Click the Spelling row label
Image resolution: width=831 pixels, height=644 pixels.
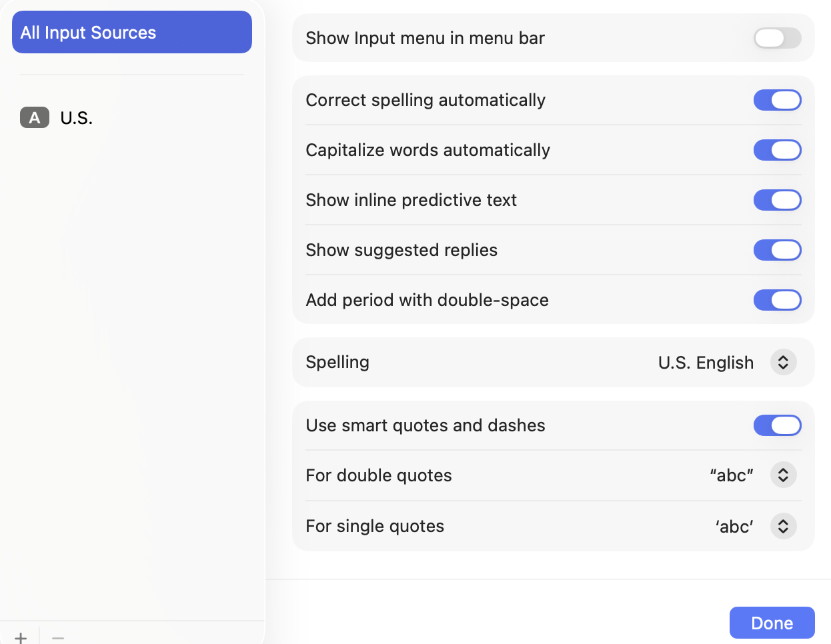(x=337, y=362)
